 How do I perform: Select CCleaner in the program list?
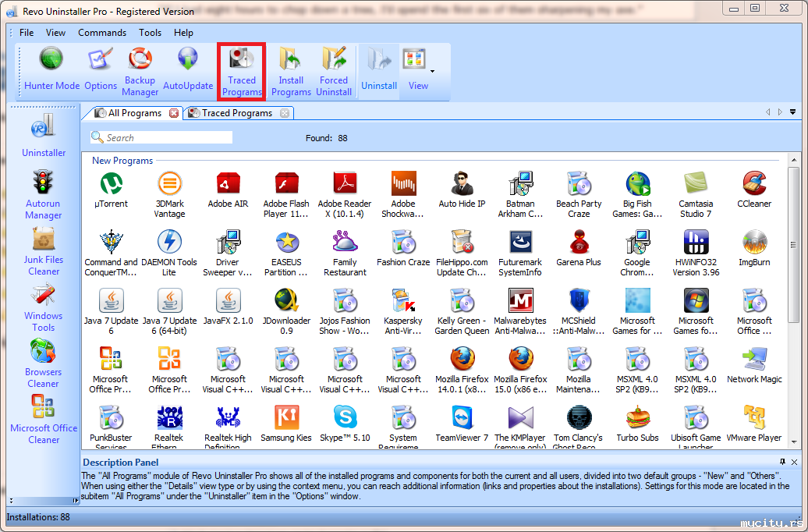pyautogui.click(x=754, y=190)
